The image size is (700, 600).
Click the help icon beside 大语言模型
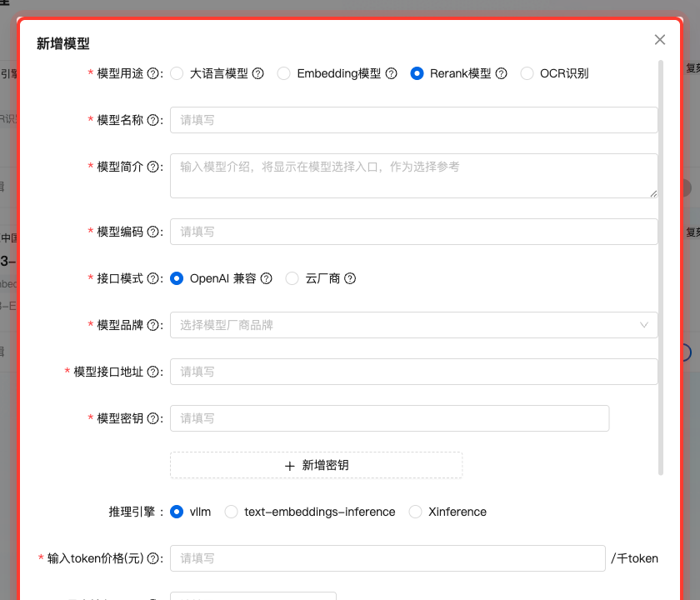[x=257, y=73]
